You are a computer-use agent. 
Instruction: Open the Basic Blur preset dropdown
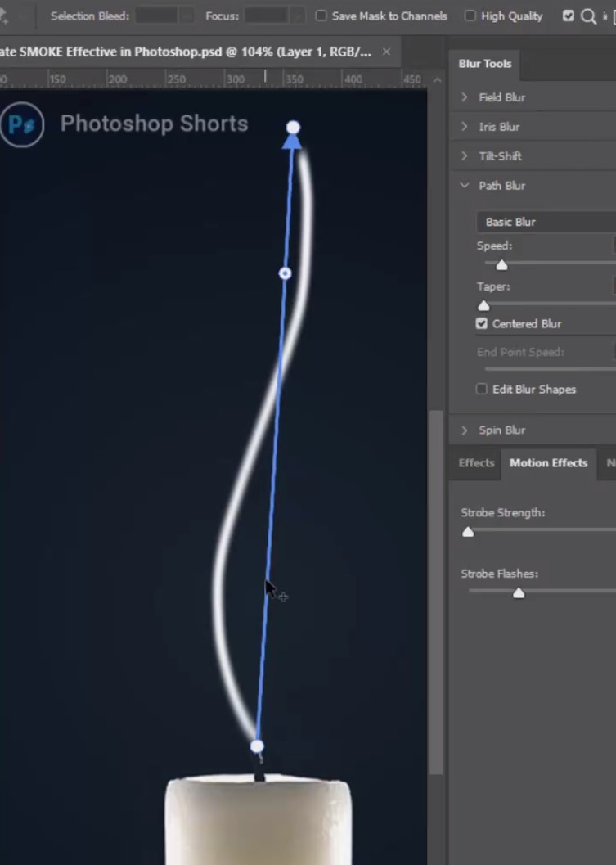[x=546, y=222]
